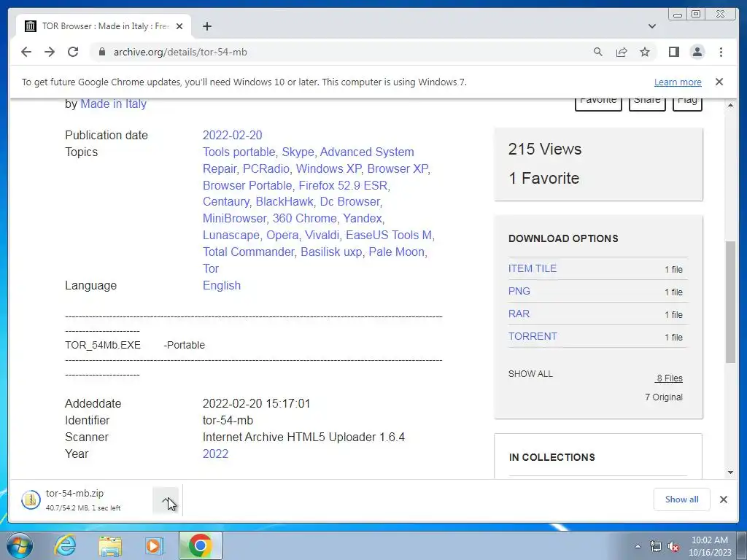This screenshot has width=747, height=560.
Task: Open the Pale Moon topic link
Action: [396, 252]
